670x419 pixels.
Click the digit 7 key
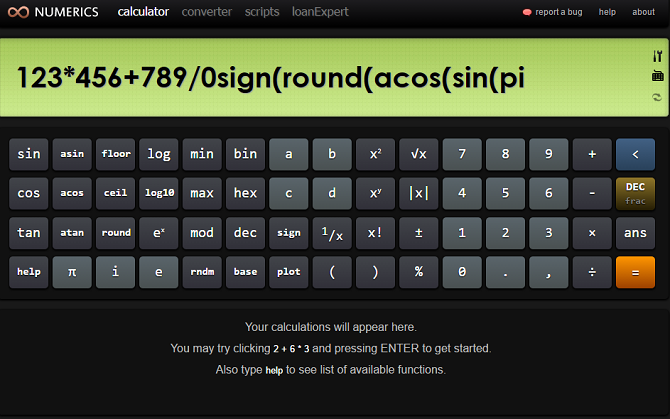462,154
